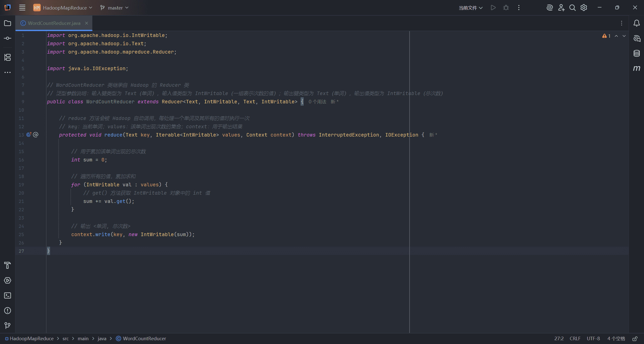The image size is (644, 344).
Task: Toggle read-only lock icon in status bar
Action: coord(635,339)
